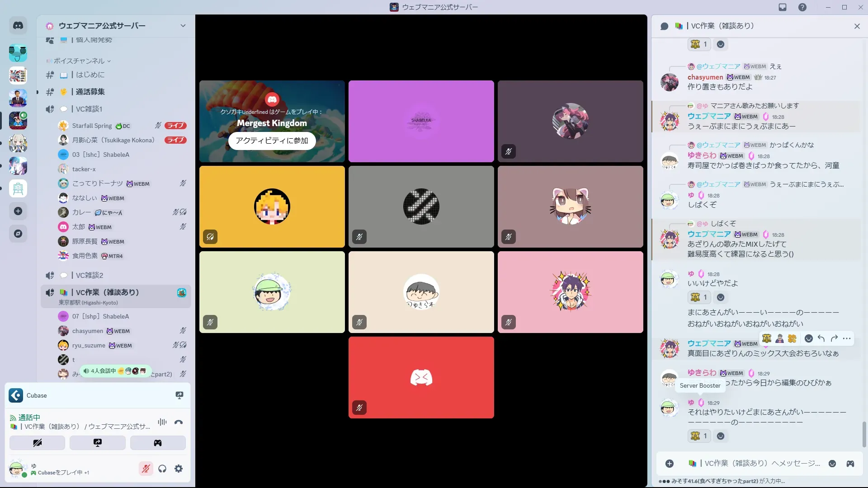Disconnect from the voice call
The image size is (868, 488).
pos(179,422)
